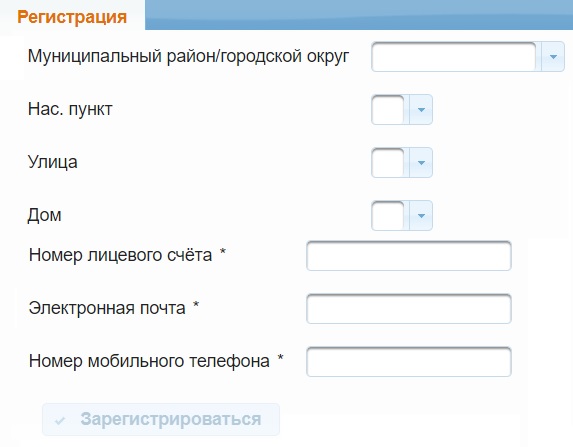Viewport: 573px width, 447px height.
Task: Click the Номер мобильного телефона label
Action: (149, 361)
